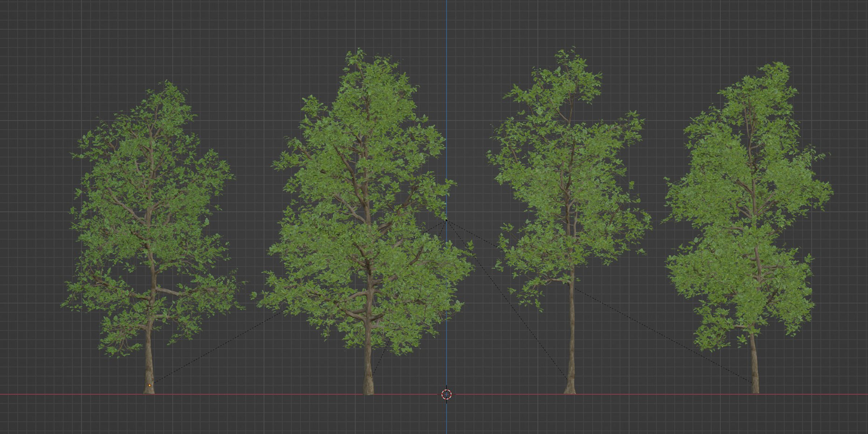Select the widest tree overlapping the blue axis line
Screen dimensions: 868x434
(363, 221)
